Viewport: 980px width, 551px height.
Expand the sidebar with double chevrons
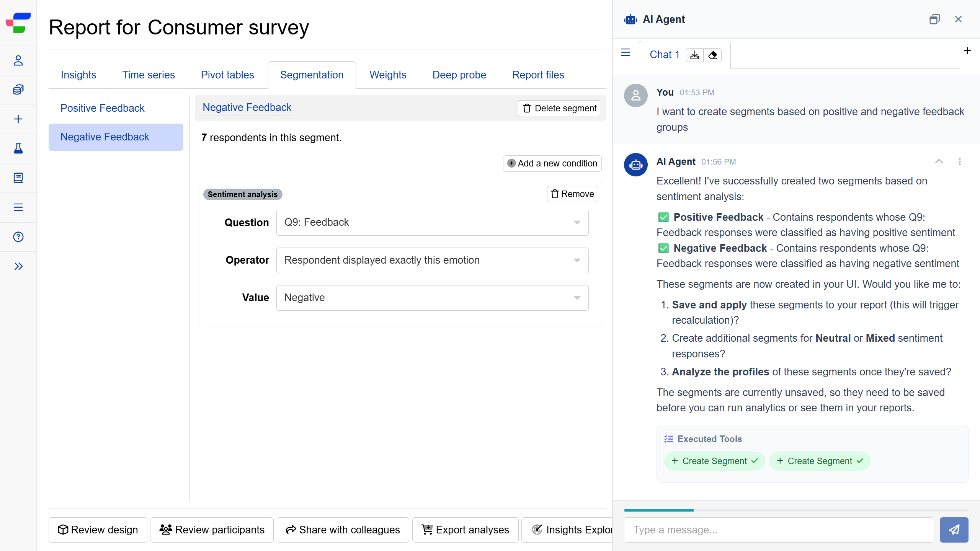(18, 266)
